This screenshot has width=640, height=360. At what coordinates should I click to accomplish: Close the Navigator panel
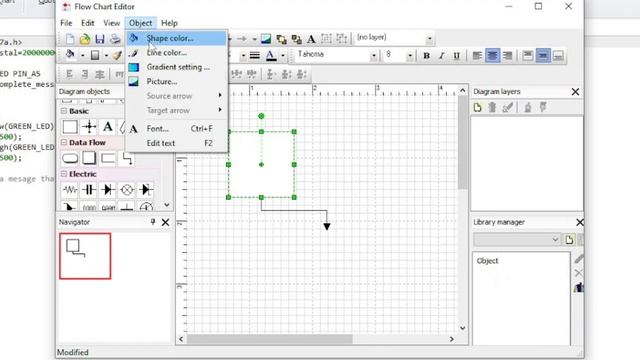tap(165, 222)
